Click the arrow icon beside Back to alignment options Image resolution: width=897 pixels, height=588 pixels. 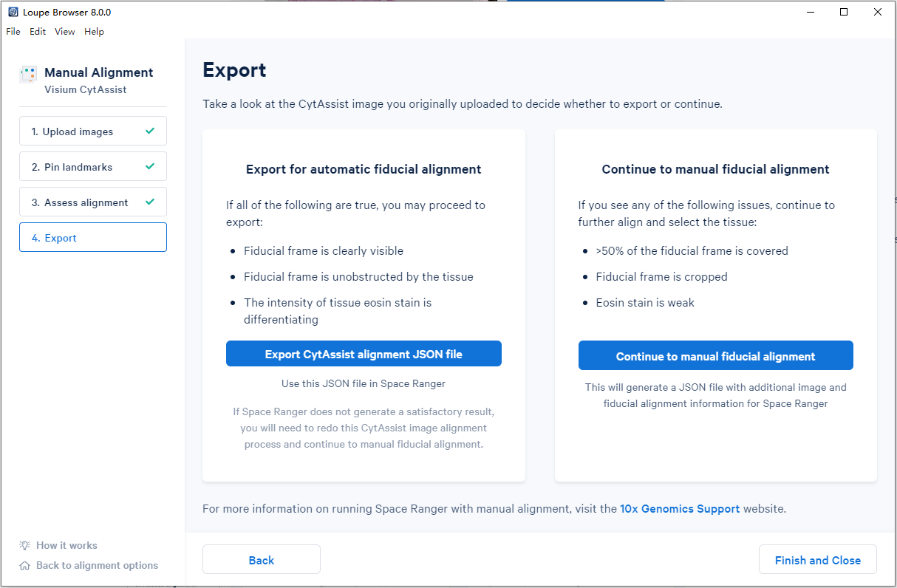(x=25, y=565)
